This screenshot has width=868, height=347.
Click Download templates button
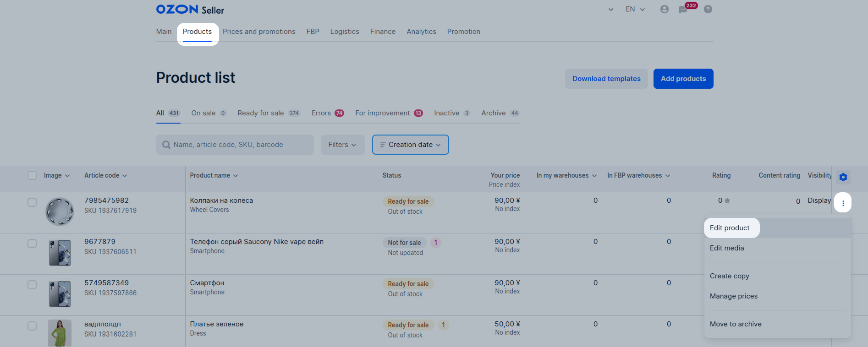[606, 79]
